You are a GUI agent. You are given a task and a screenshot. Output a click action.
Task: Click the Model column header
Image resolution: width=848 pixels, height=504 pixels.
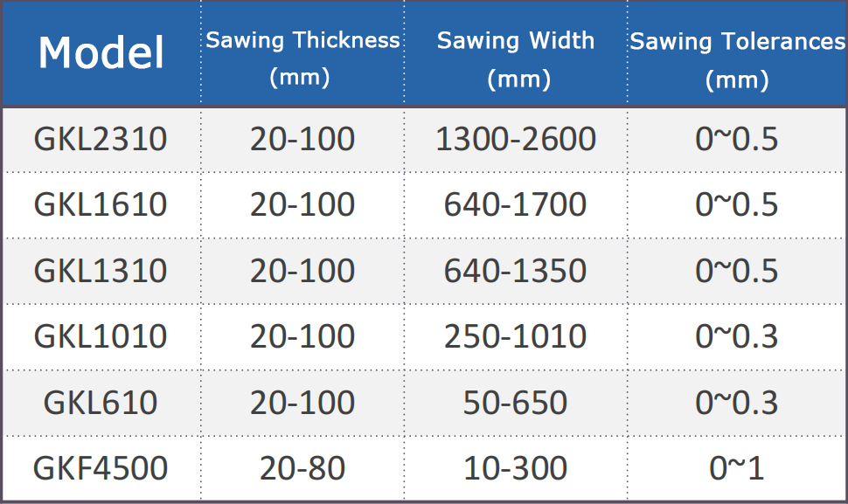[101, 53]
